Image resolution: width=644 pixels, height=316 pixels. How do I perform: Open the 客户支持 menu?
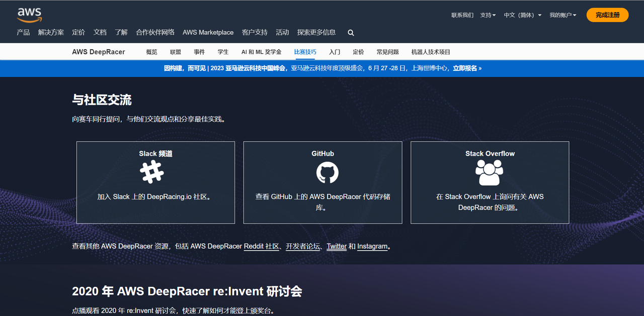pos(255,32)
